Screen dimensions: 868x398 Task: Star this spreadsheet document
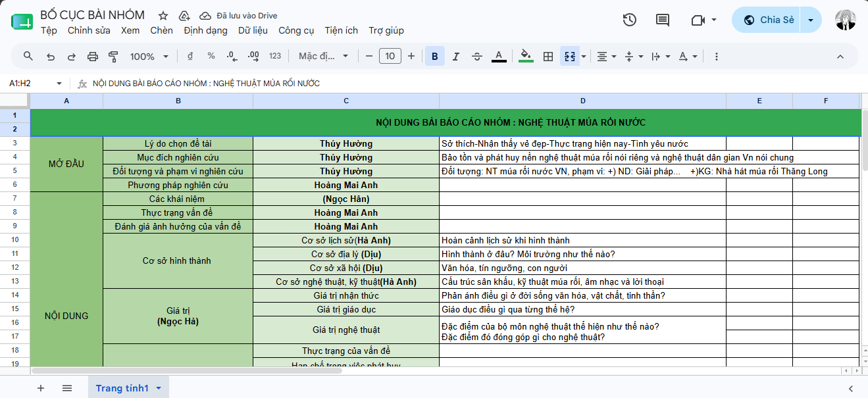pyautogui.click(x=163, y=16)
